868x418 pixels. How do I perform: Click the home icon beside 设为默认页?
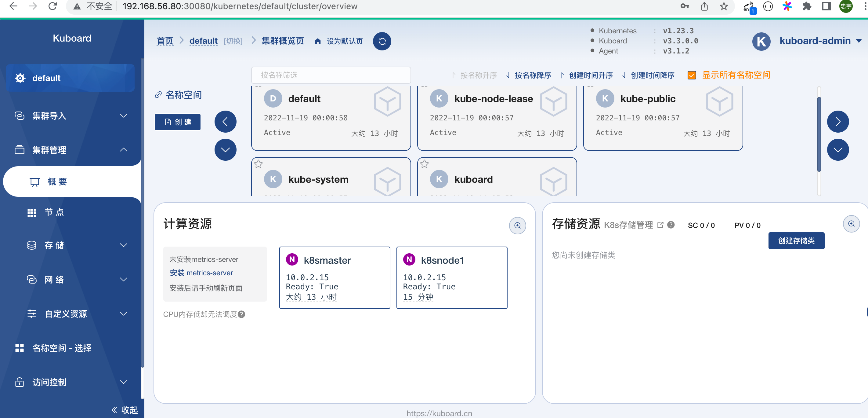(317, 41)
